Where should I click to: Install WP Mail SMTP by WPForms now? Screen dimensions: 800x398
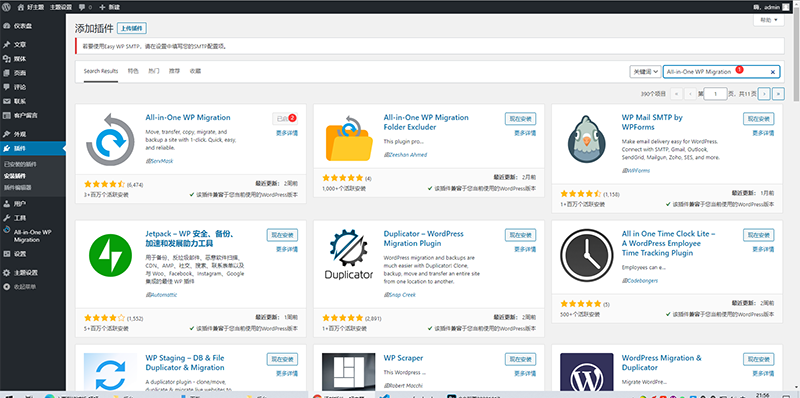[759, 118]
